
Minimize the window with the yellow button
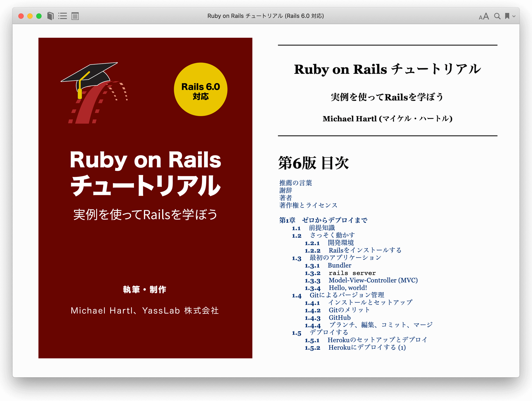(30, 16)
